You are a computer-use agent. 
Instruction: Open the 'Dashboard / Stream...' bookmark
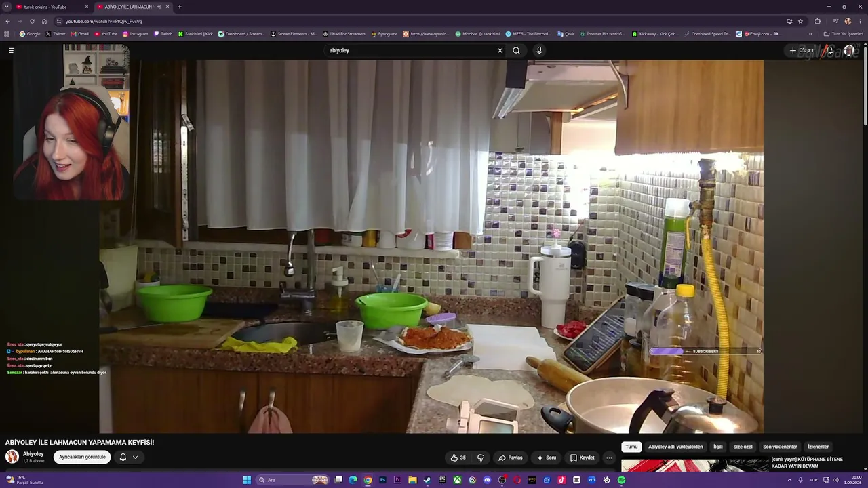pos(241,34)
